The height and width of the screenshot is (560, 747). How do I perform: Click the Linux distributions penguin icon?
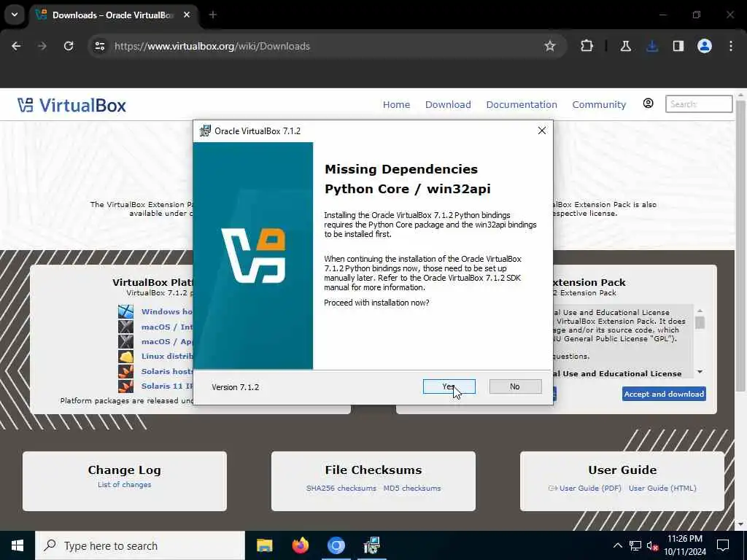coord(125,356)
